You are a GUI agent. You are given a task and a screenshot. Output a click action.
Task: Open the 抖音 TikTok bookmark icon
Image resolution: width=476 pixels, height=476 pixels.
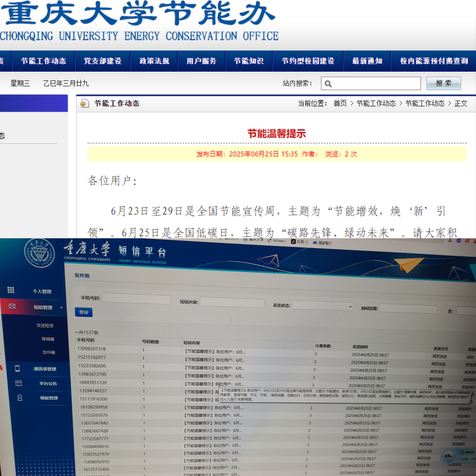pos(293,241)
